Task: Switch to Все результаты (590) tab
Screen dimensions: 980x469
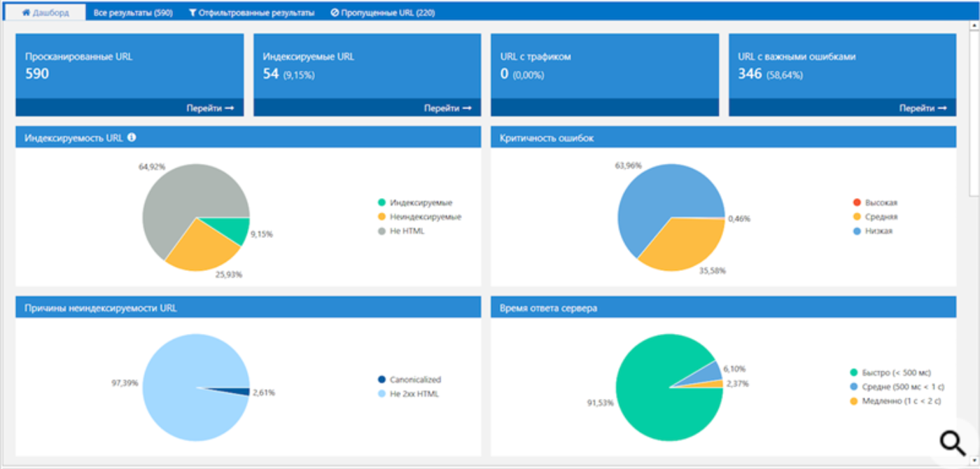Action: [133, 13]
